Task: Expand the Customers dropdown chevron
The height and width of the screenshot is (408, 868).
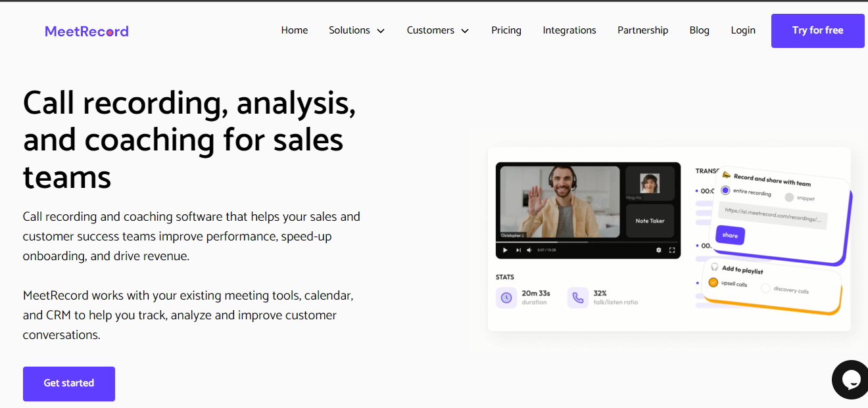Action: [465, 31]
